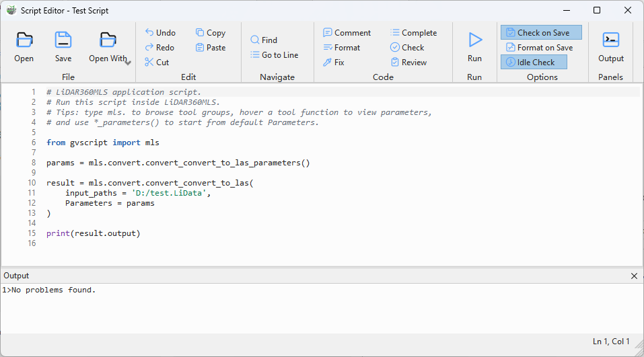Redo the last undone edit
The width and height of the screenshot is (644, 357).
(159, 48)
